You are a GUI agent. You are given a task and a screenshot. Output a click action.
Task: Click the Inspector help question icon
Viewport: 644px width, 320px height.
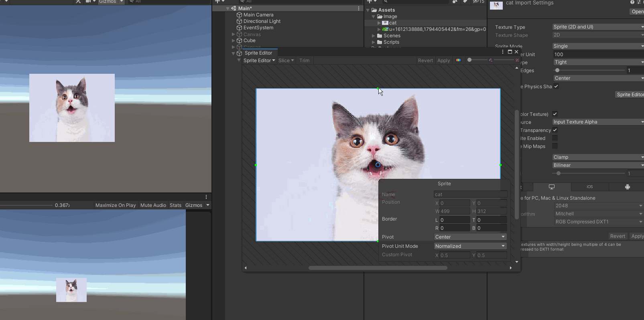pos(632,2)
